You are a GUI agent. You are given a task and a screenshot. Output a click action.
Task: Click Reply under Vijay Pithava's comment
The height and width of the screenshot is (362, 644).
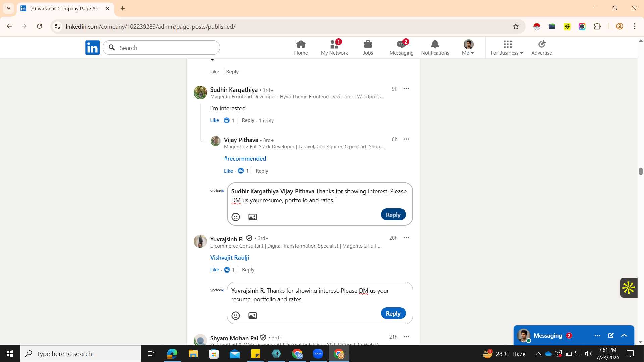(x=262, y=171)
